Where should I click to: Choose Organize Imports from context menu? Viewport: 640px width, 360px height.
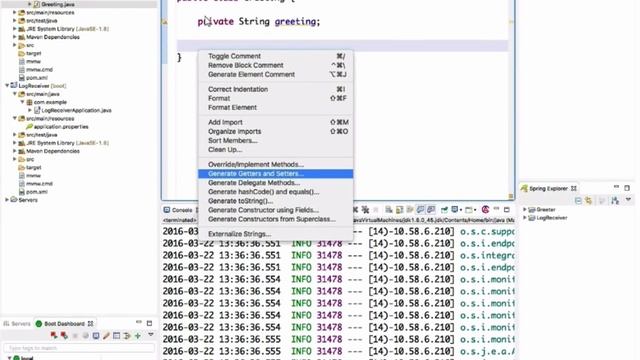pos(276,131)
